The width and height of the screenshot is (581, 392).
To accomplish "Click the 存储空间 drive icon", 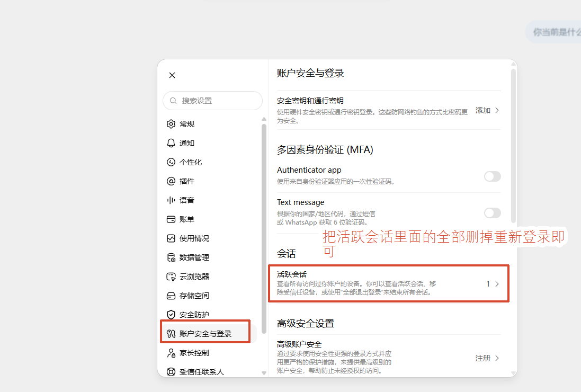I will click(171, 296).
